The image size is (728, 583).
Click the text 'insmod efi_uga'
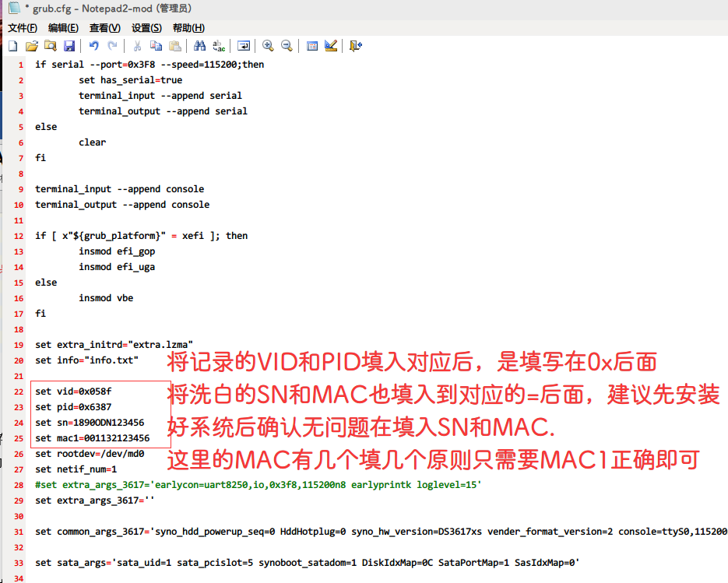pos(117,267)
